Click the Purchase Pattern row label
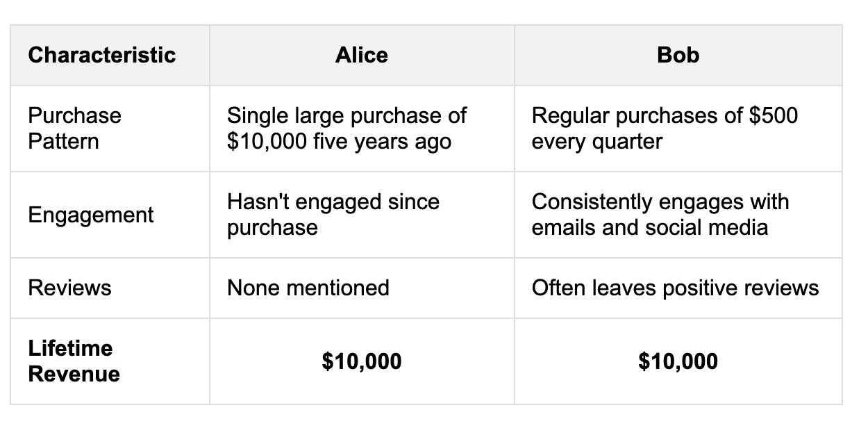The width and height of the screenshot is (868, 435). pos(75,129)
